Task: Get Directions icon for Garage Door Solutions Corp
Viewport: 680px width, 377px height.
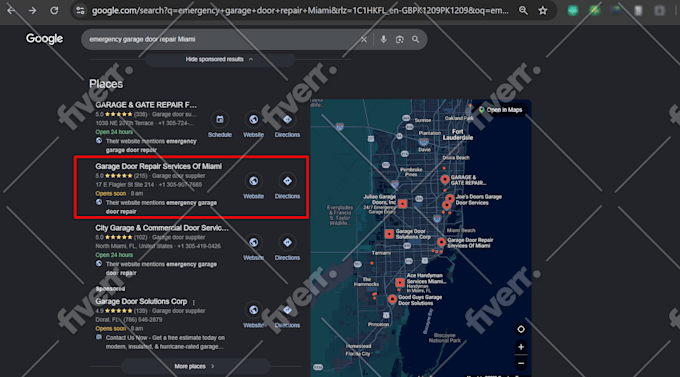Action: point(287,310)
